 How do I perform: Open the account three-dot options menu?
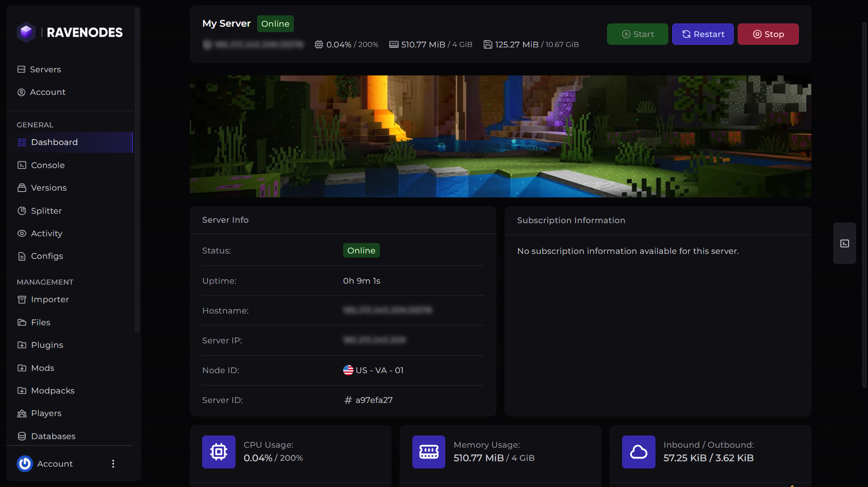click(113, 464)
